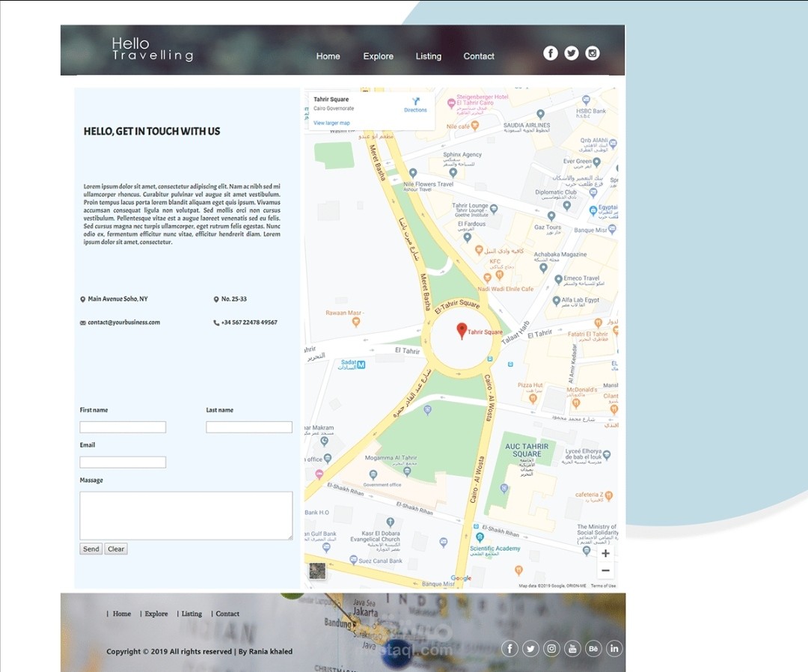The image size is (808, 672).
Task: Zoom out the map with the minus button
Action: (x=605, y=570)
